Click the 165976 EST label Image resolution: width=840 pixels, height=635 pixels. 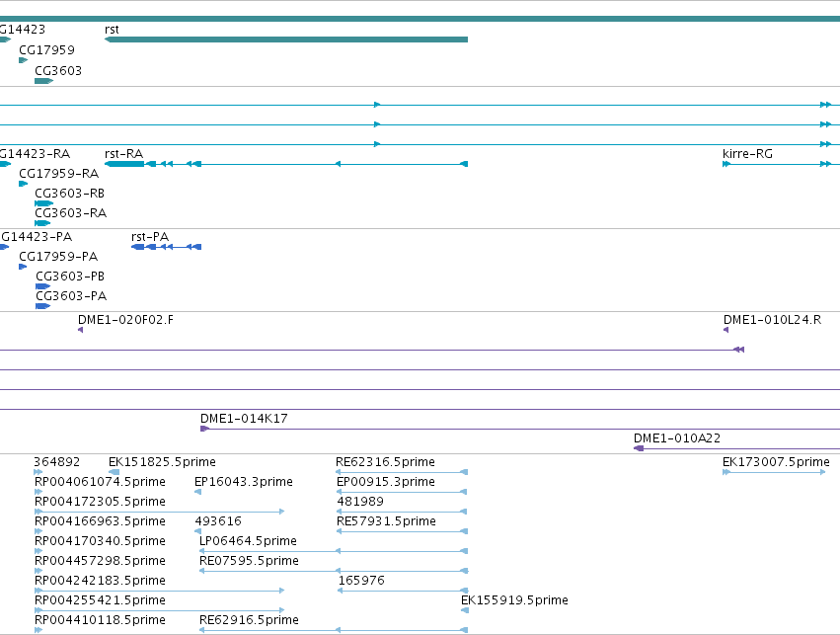pyautogui.click(x=361, y=581)
